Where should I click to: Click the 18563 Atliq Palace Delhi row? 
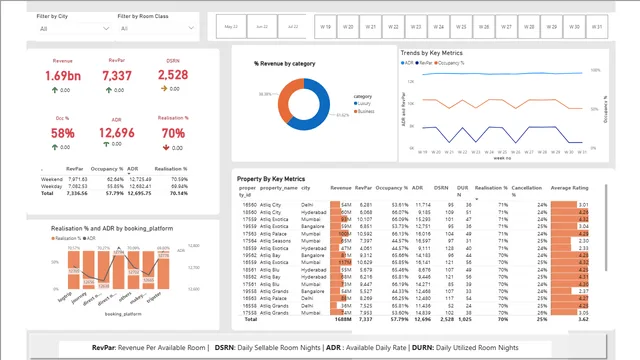414,298
